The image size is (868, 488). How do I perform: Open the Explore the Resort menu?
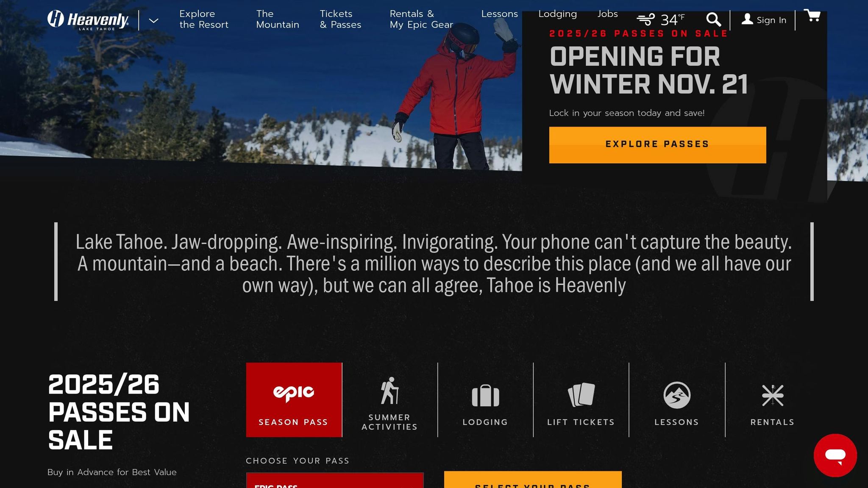click(x=204, y=19)
